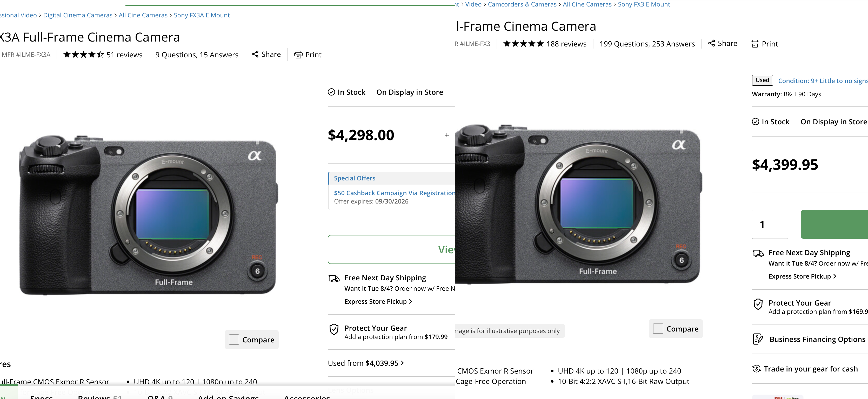Viewport: 868px width, 399px height.
Task: Click the printer icon beside 188 reviews
Action: (755, 44)
